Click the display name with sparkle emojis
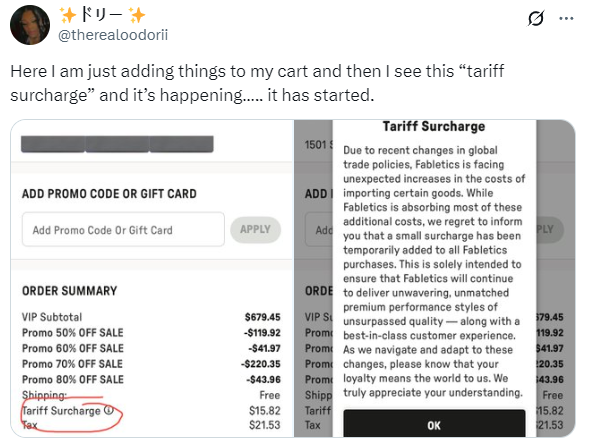Screen dimensions: 591x446 coord(103,15)
